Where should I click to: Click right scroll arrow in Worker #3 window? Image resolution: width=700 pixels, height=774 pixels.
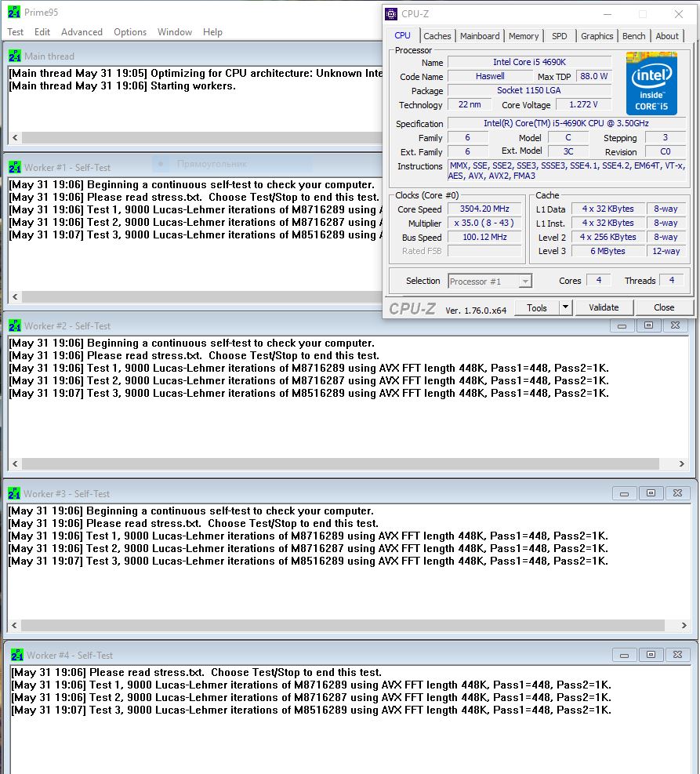pos(684,626)
